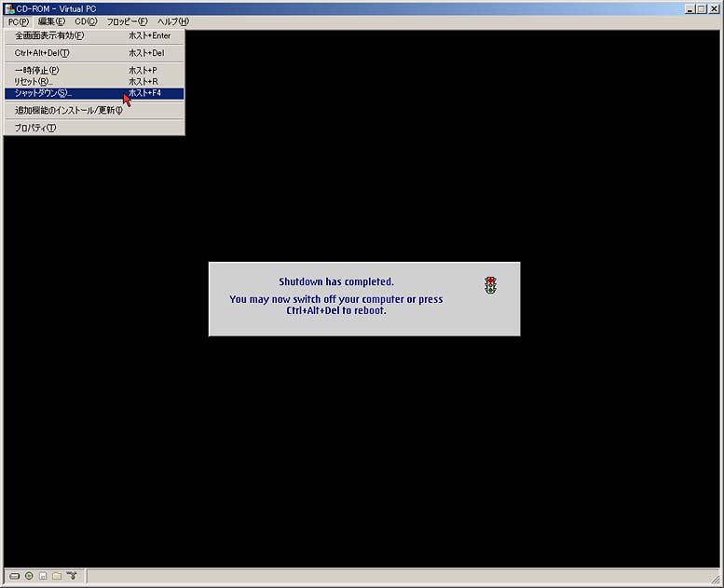724x588 pixels.
Task: Click the traffic light icon in shutdown dialog
Action: 490,285
